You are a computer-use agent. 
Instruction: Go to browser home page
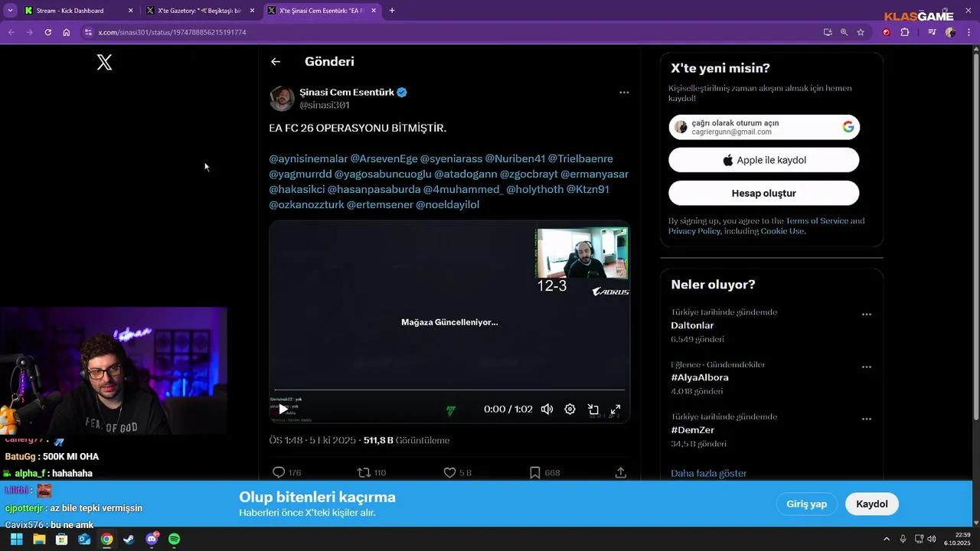coord(66,32)
